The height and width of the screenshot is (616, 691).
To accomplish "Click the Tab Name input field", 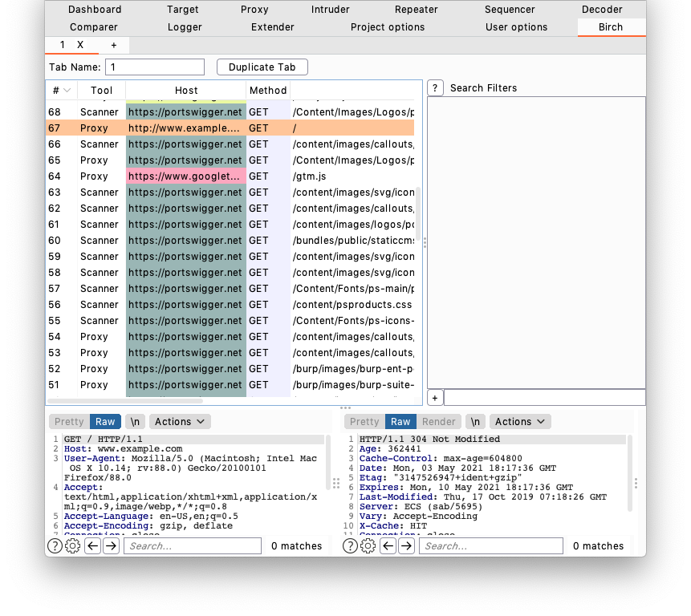I will click(155, 67).
